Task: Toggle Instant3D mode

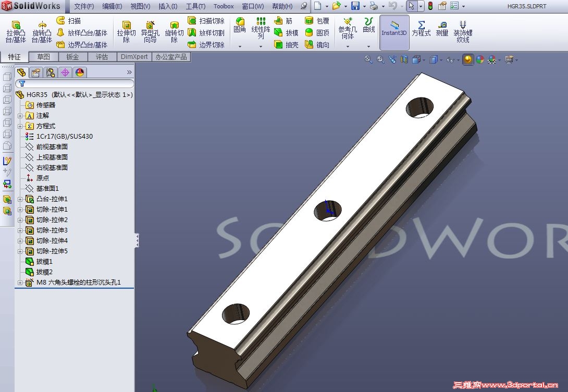Action: [394, 32]
